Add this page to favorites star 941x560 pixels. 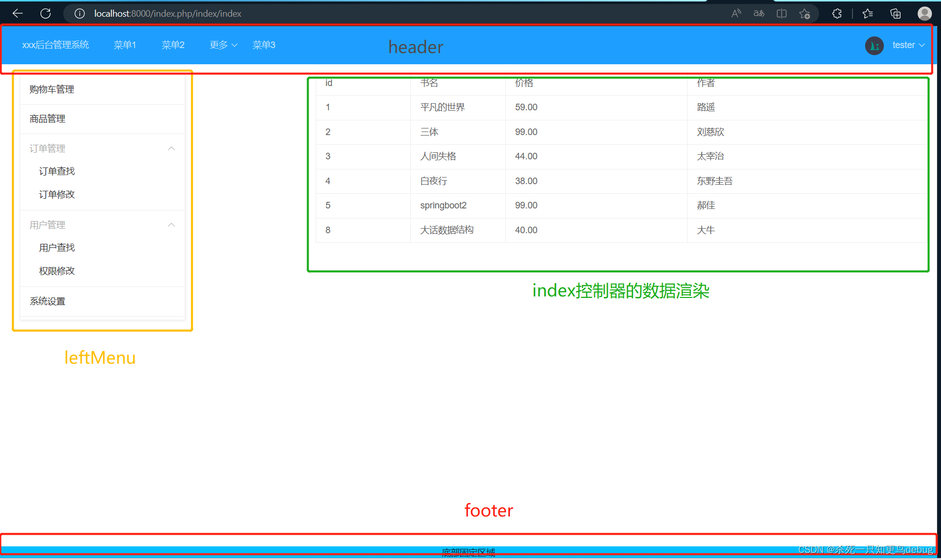pyautogui.click(x=804, y=14)
